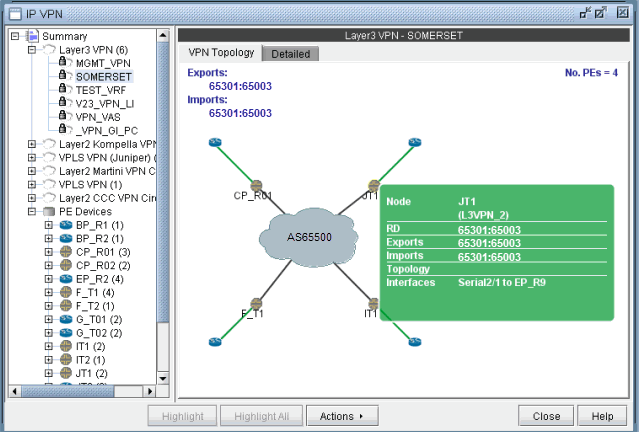Click the Close button

pos(546,416)
